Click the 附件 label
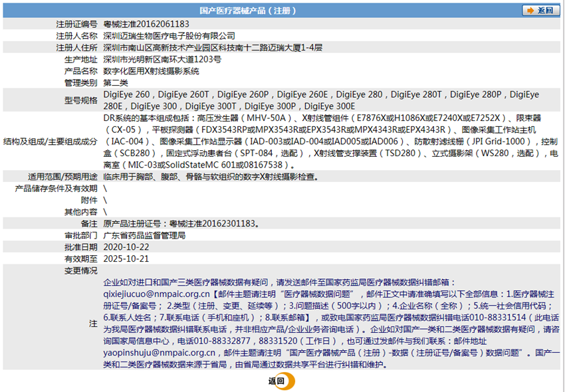565x392 pixels. 89,200
